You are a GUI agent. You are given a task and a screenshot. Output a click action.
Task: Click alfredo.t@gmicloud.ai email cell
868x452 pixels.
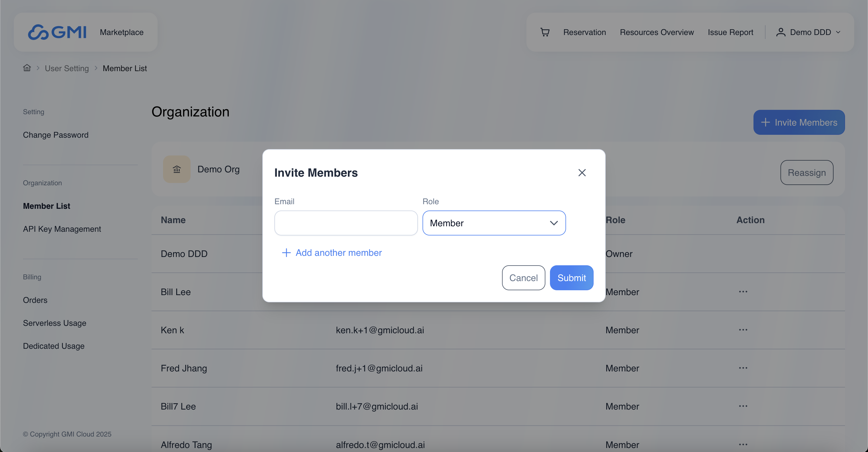click(x=380, y=445)
